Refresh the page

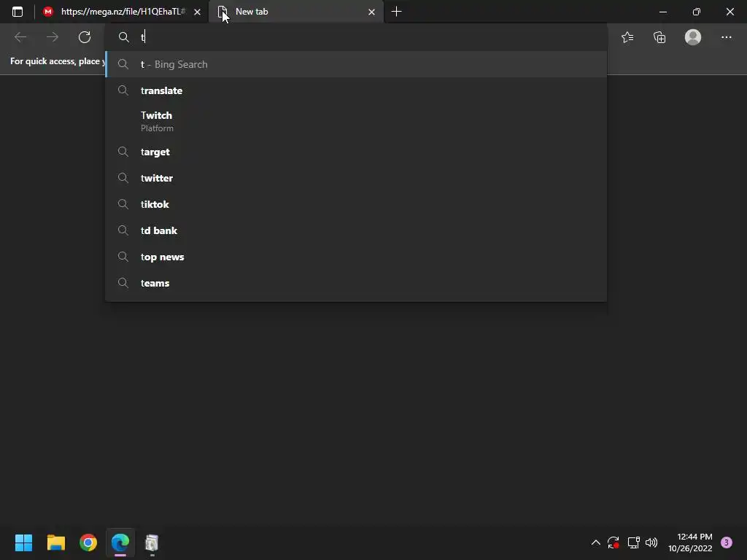pyautogui.click(x=85, y=37)
